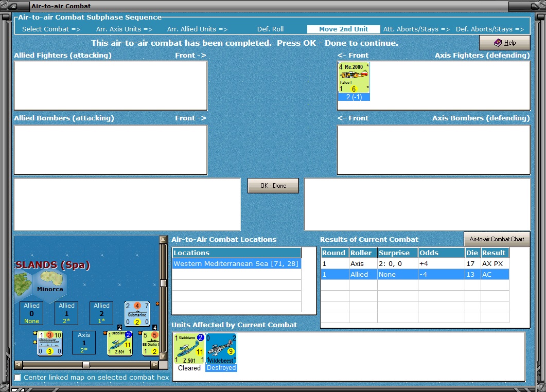546x392 pixels.
Task: Select the Axis roller cell in results
Action: click(x=363, y=263)
